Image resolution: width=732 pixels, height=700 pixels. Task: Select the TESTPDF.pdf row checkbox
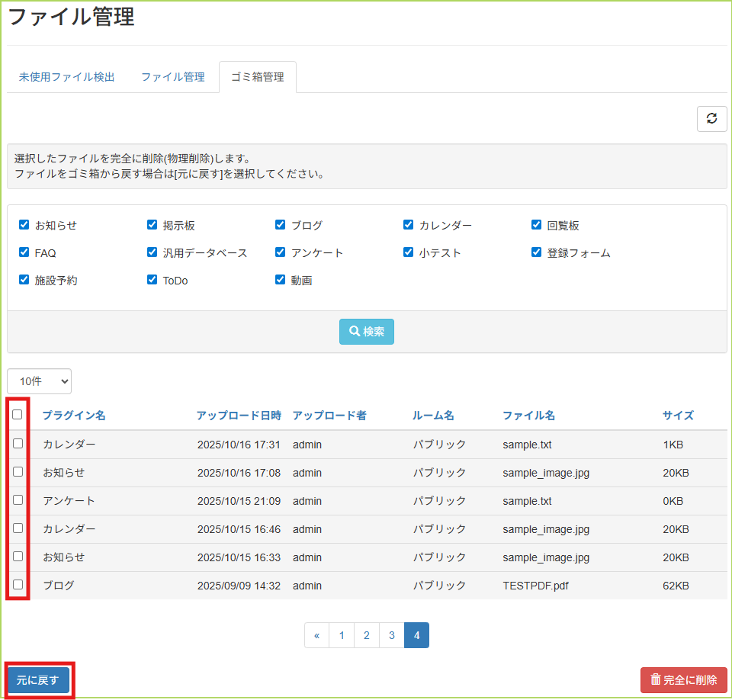pyautogui.click(x=18, y=585)
